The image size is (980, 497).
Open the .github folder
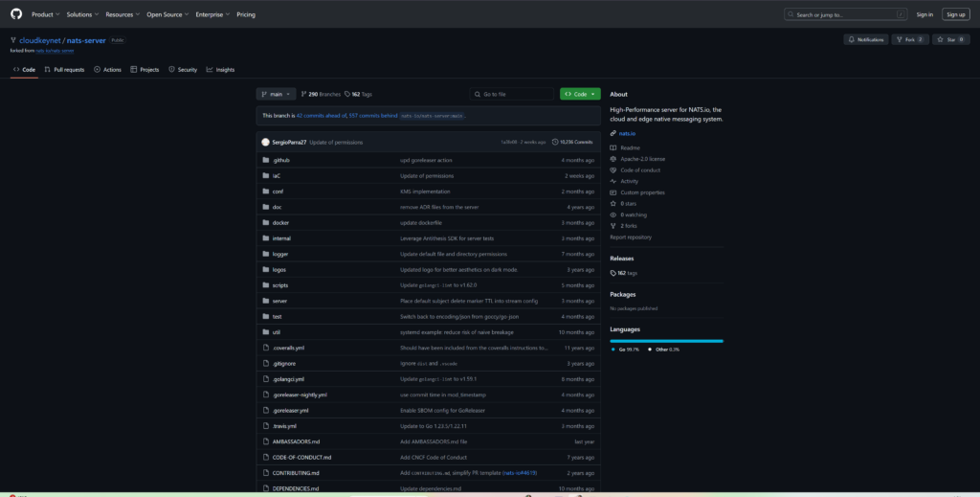[x=280, y=160]
